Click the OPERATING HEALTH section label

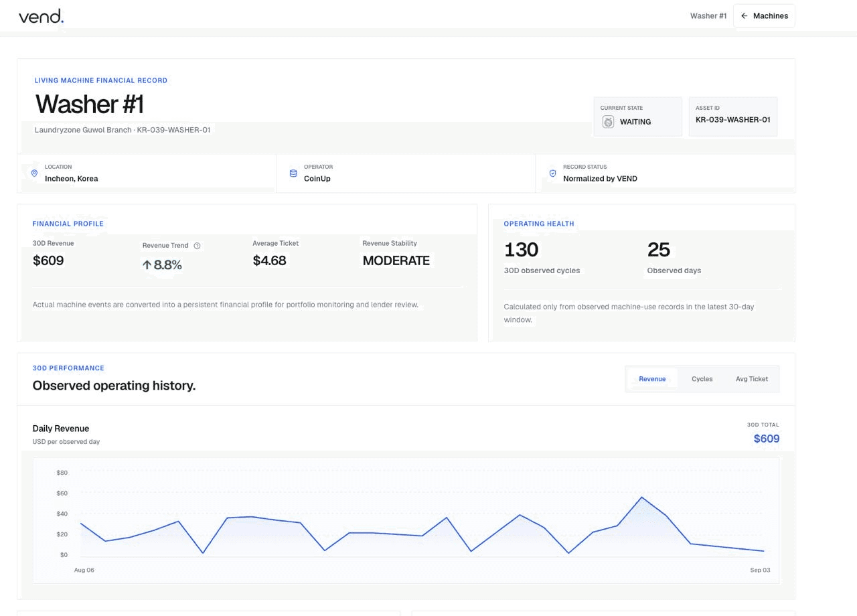[x=539, y=224]
